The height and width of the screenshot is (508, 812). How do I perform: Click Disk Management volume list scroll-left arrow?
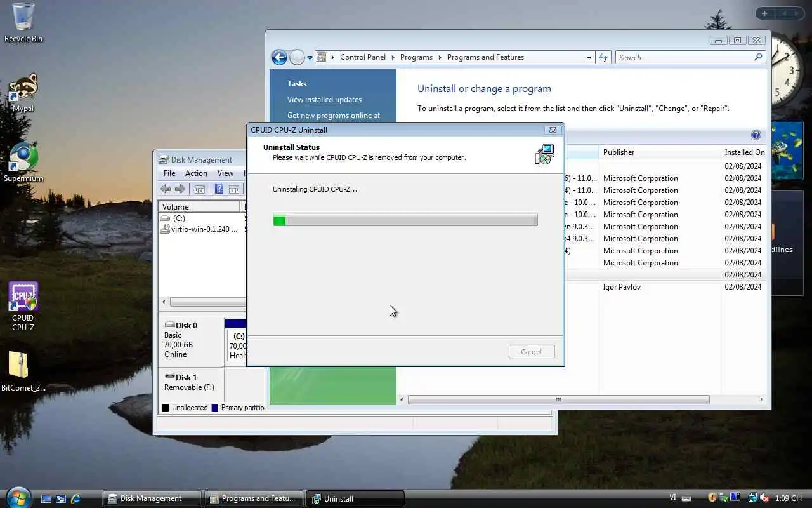pyautogui.click(x=164, y=302)
